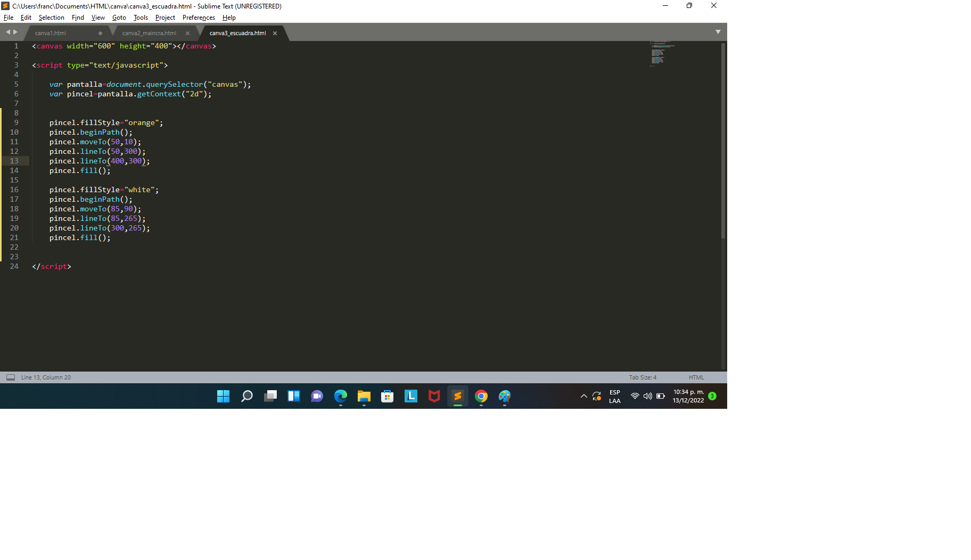Click the vertical scrollbar of the editor
Screen dimensions: 971x560
723,141
